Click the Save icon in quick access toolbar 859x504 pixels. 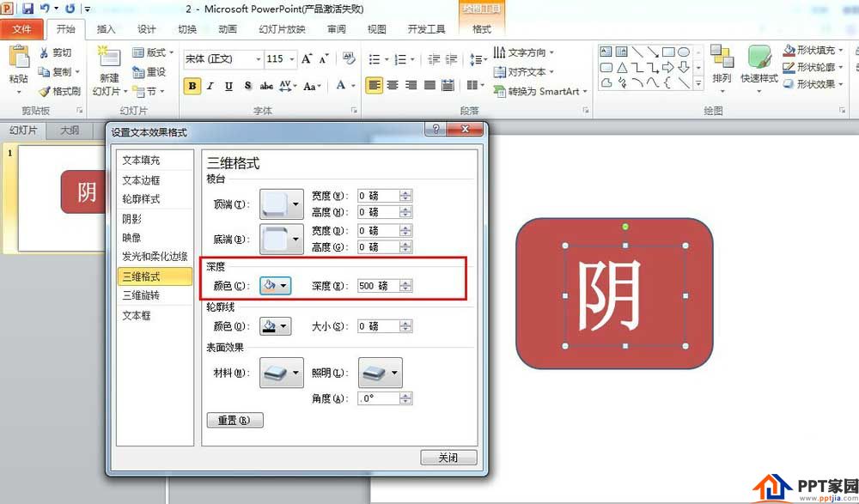pyautogui.click(x=28, y=9)
